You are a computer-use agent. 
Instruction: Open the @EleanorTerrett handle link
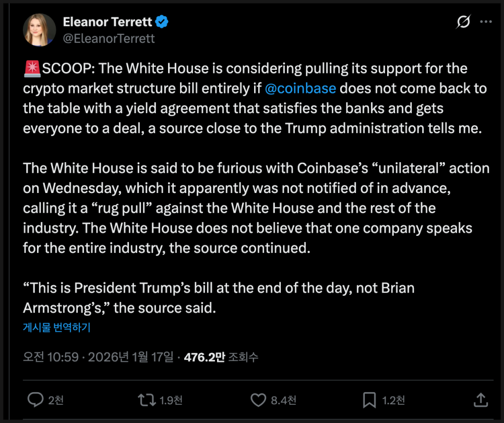point(109,39)
